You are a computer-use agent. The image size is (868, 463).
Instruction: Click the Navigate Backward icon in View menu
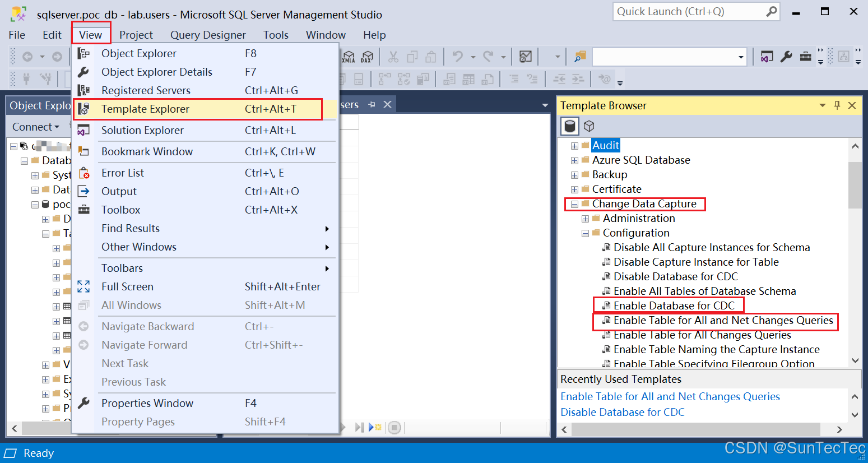pyautogui.click(x=83, y=326)
